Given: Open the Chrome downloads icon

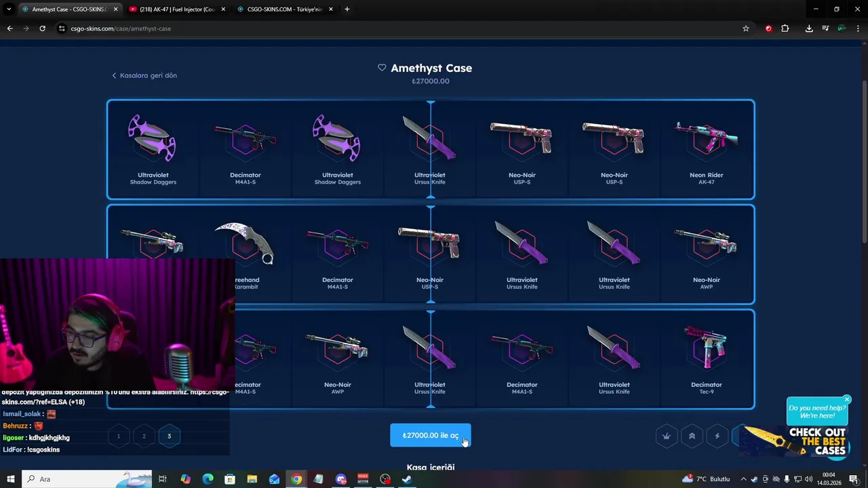Looking at the screenshot, I should coord(809,28).
